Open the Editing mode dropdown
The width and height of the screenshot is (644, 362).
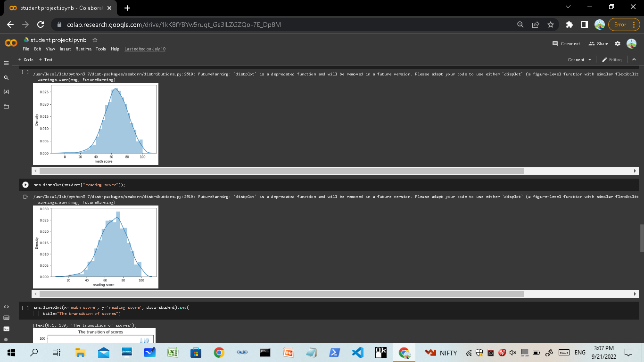(612, 60)
